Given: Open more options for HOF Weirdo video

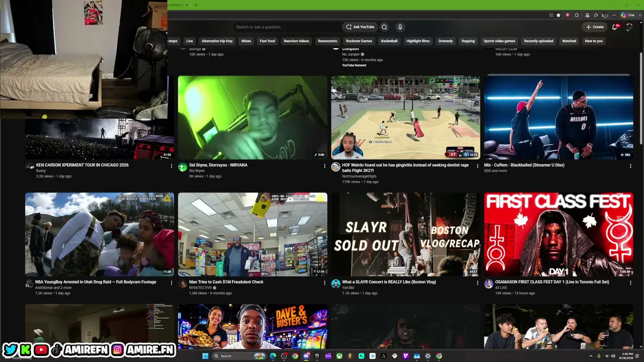Looking at the screenshot, I should 477,166.
